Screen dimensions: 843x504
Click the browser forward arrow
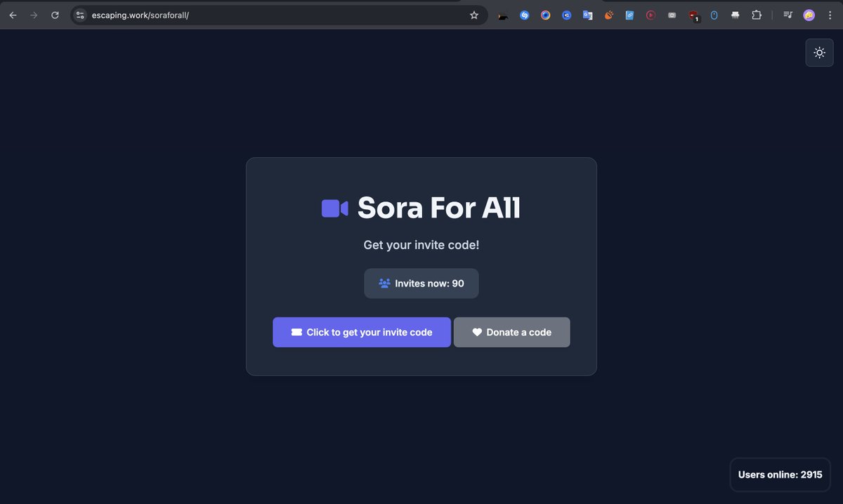(34, 15)
